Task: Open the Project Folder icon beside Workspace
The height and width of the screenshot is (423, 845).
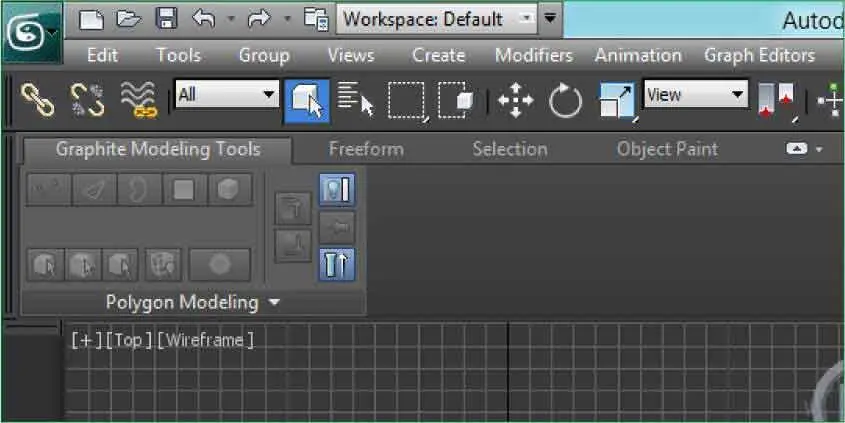Action: point(316,19)
